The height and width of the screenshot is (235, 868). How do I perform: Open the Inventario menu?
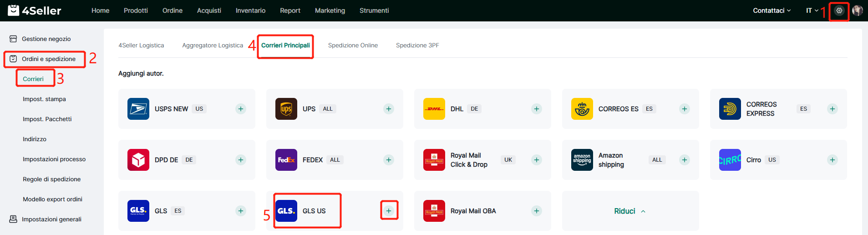[x=250, y=10]
